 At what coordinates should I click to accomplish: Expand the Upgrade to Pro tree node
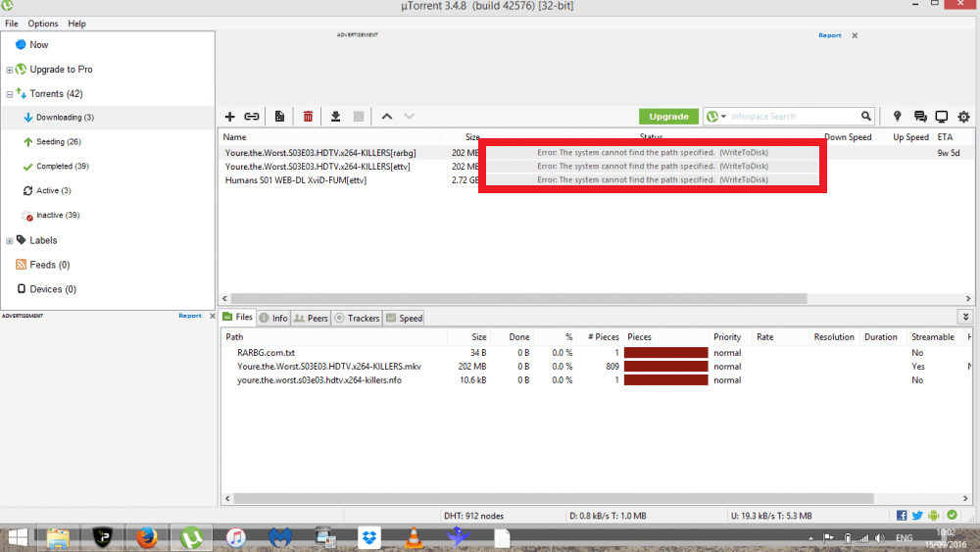10,70
